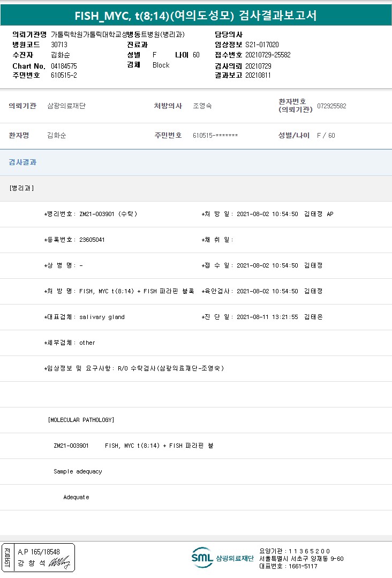This screenshot has width=392, height=578.
Task: Click the Sample adequacy label
Action: coord(78,471)
